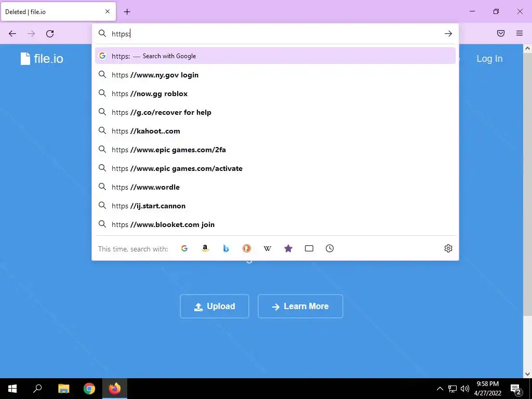Screen dimensions: 532x399
Task: Open the notification center icon
Action: (516, 389)
